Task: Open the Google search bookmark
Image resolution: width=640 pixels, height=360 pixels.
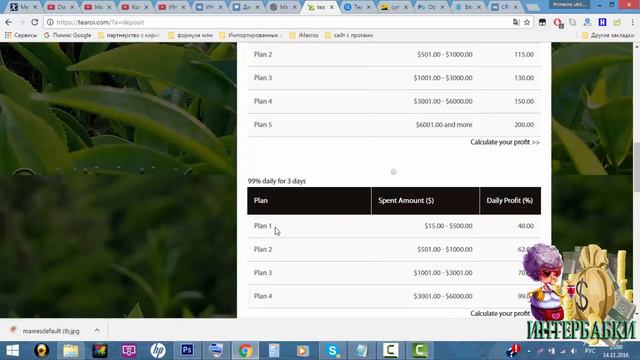Action: 68,36
